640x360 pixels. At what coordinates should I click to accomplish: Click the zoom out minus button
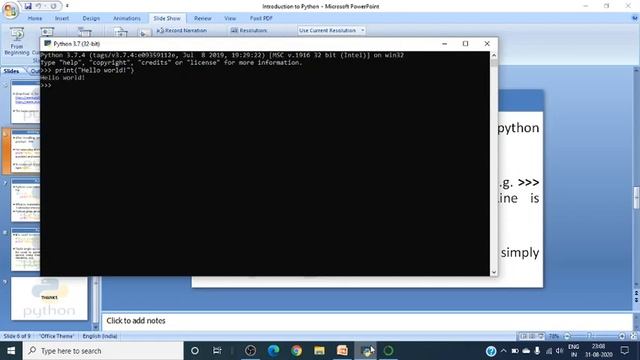click(567, 336)
